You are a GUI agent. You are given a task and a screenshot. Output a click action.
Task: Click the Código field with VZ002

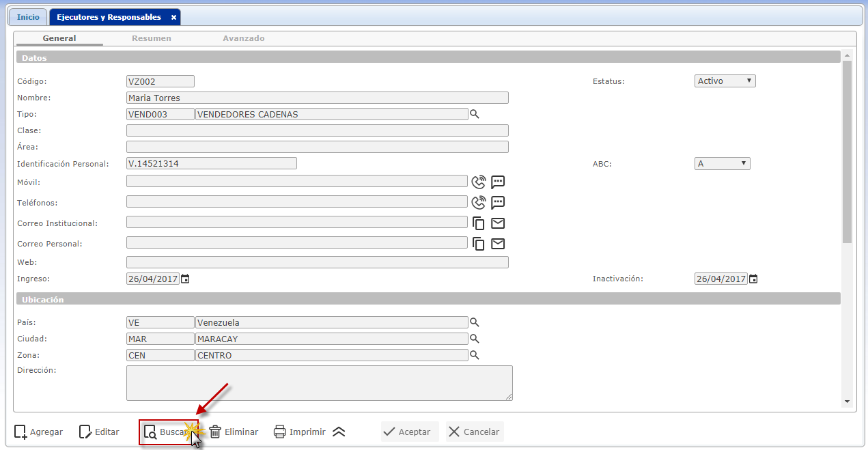[160, 81]
